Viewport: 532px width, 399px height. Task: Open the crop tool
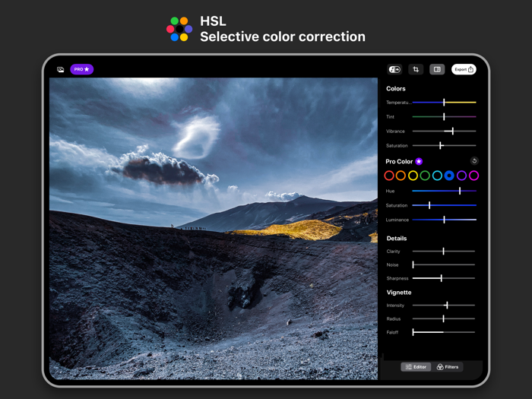click(416, 70)
